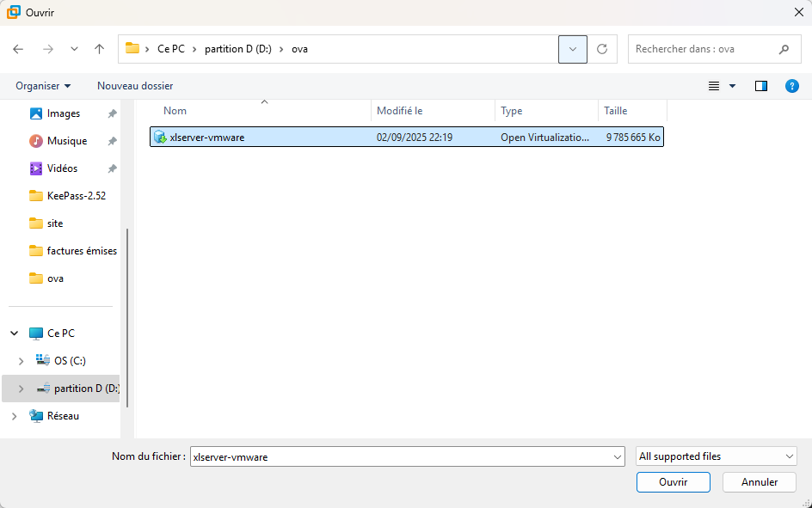Click the Back navigation arrow
This screenshot has height=508, width=812.
pyautogui.click(x=18, y=49)
